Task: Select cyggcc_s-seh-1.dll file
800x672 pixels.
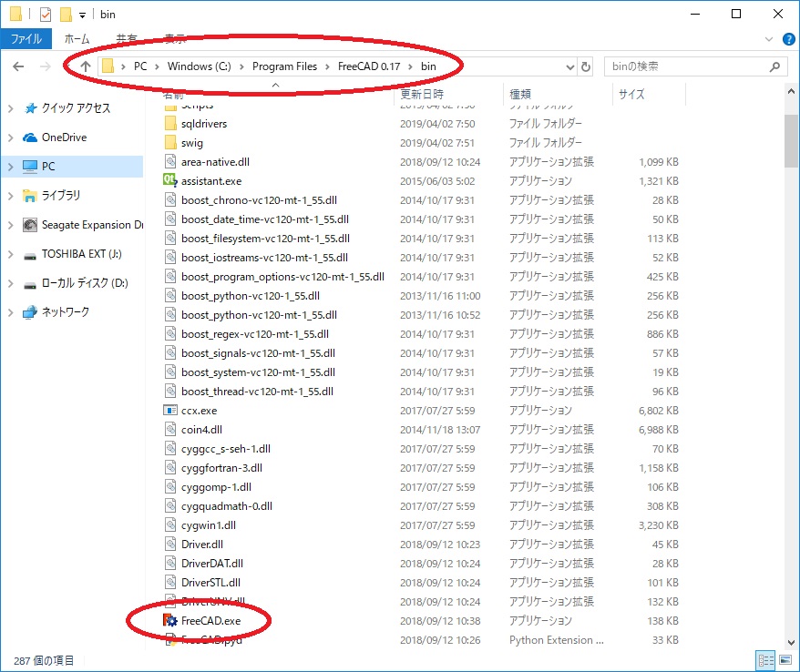Action: click(225, 449)
